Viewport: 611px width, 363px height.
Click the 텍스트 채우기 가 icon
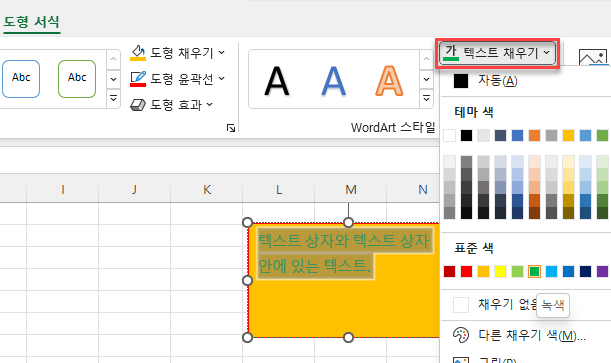[451, 53]
